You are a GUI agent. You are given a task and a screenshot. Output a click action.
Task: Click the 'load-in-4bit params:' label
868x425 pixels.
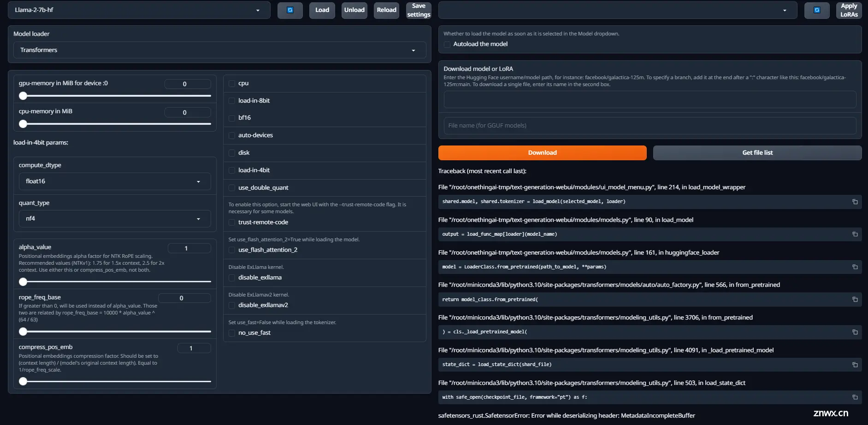click(41, 143)
